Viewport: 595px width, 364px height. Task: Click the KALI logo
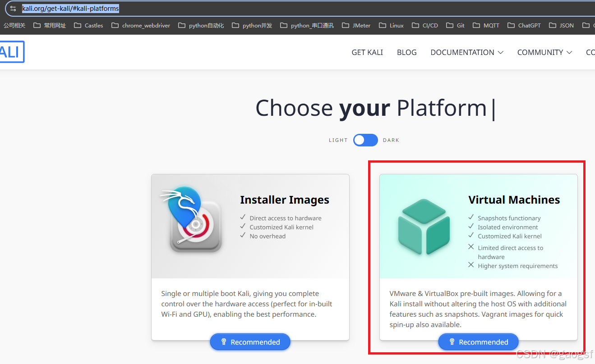12,52
